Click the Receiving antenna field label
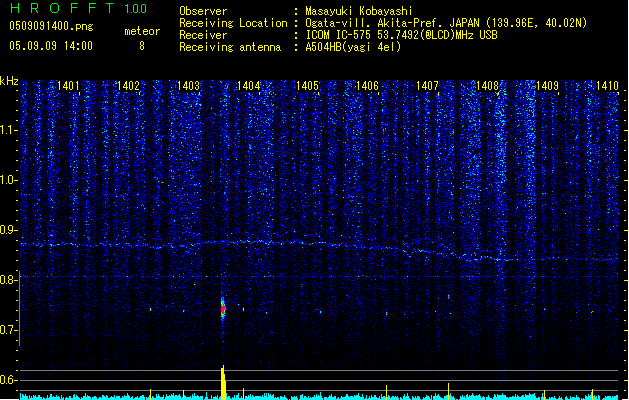The height and width of the screenshot is (400, 629). pos(231,47)
